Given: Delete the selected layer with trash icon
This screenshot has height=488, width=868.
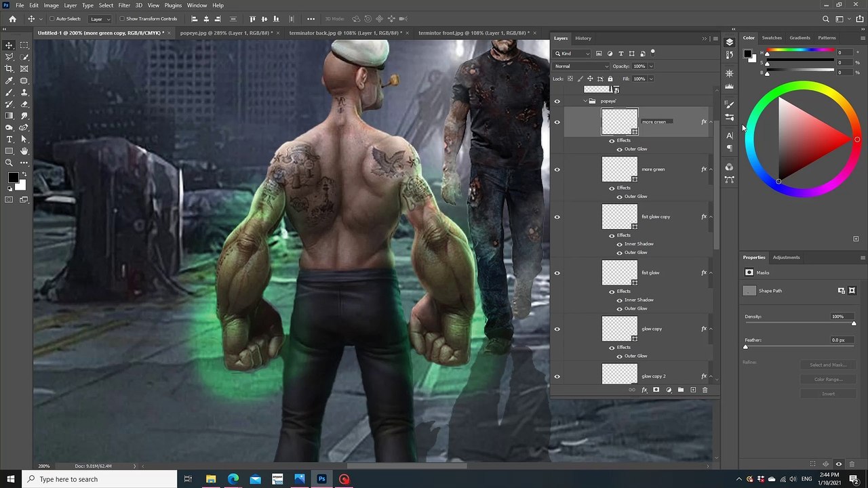Looking at the screenshot, I should coord(705,390).
